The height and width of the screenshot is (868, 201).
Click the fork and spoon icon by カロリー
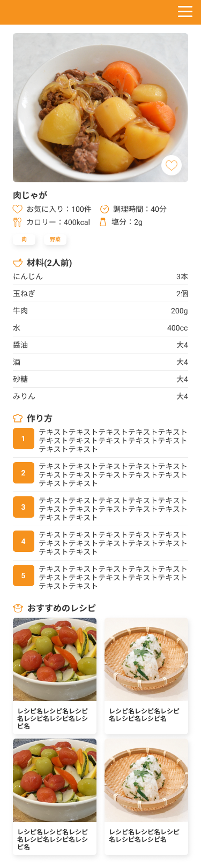tap(17, 222)
